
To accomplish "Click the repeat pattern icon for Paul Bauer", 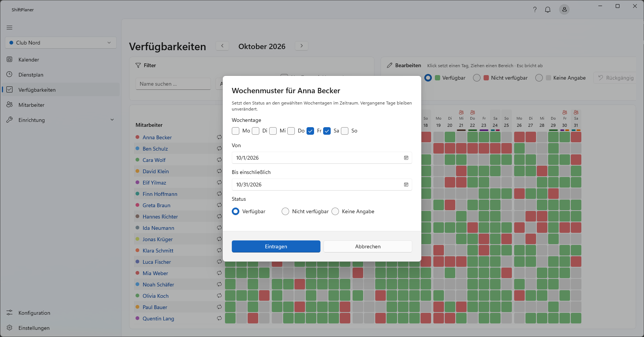I will click(x=219, y=307).
